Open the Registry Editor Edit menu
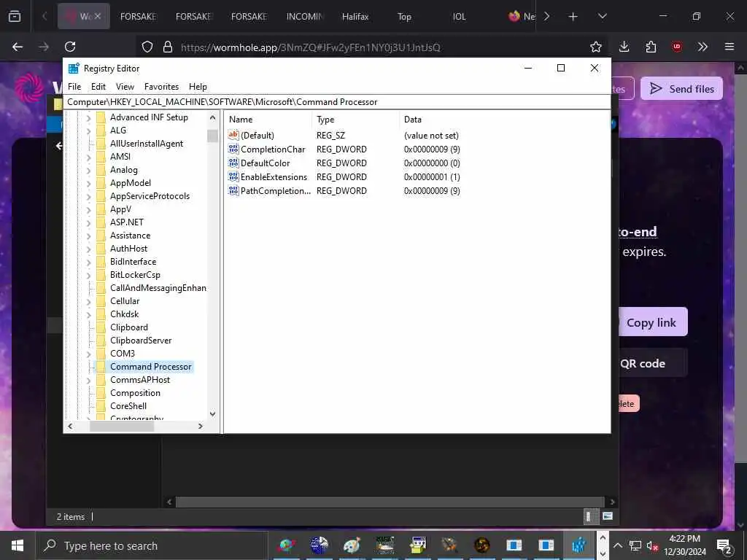This screenshot has height=560, width=747. 98,87
